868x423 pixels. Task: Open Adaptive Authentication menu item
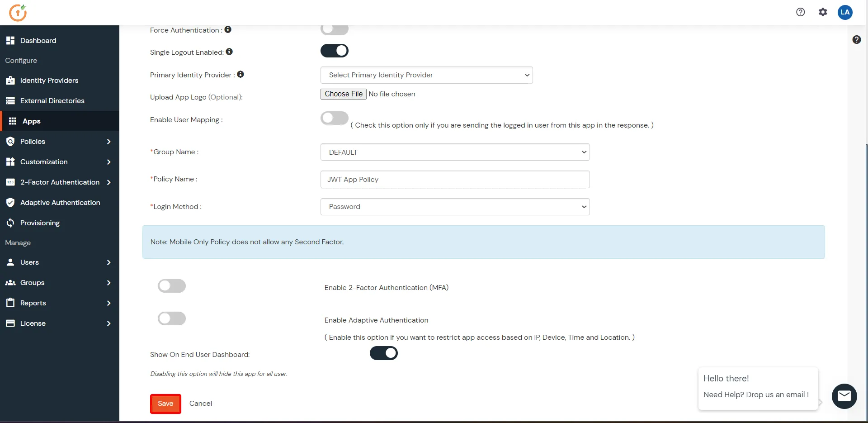pos(60,203)
